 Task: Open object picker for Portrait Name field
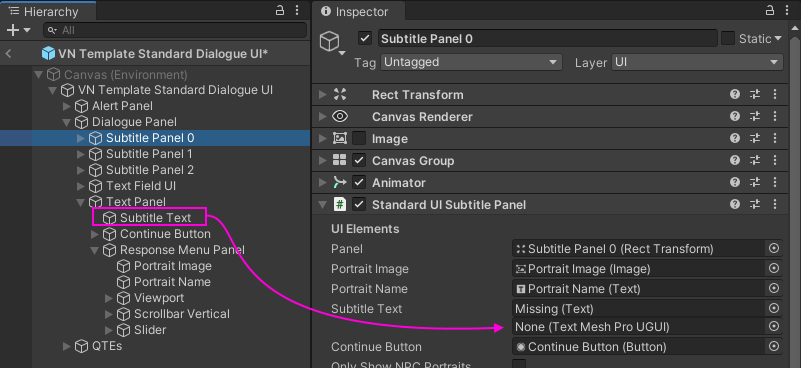pyautogui.click(x=774, y=289)
